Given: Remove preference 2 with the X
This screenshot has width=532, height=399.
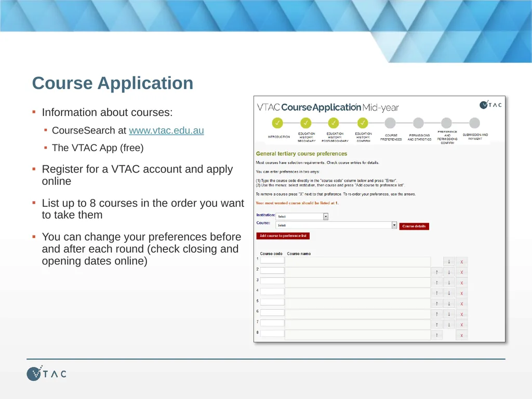Looking at the screenshot, I should pyautogui.click(x=461, y=272).
